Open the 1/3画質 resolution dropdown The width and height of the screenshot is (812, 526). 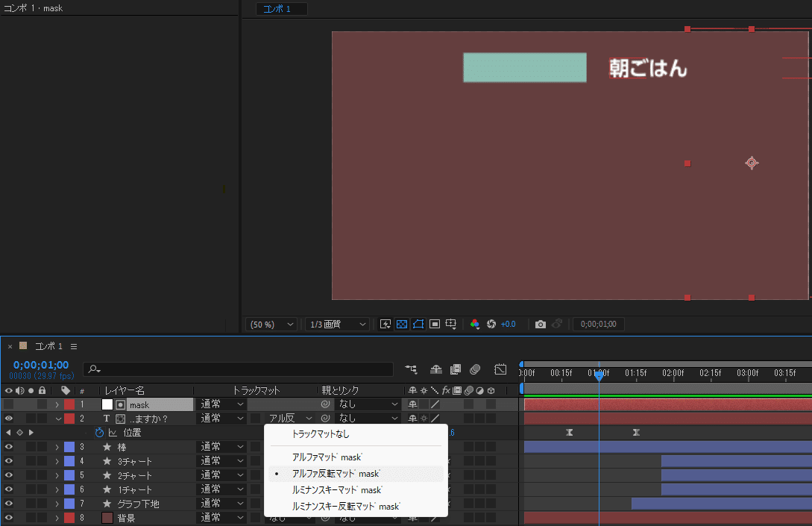[337, 325]
